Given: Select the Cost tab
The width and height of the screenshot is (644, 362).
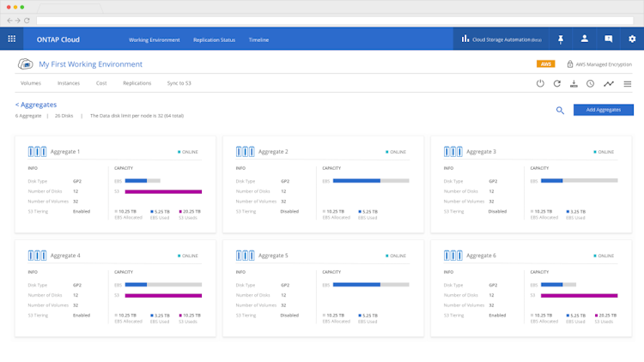Looking at the screenshot, I should click(101, 83).
